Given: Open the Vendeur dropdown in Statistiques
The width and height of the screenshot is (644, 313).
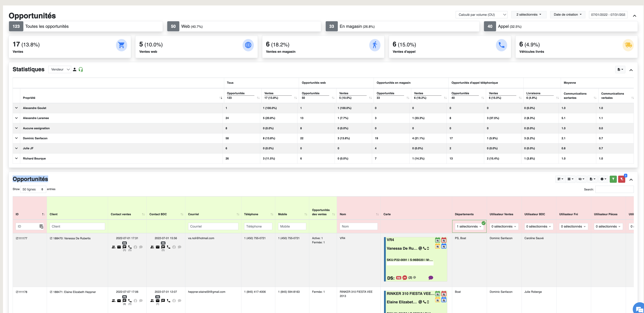Looking at the screenshot, I should tap(60, 70).
